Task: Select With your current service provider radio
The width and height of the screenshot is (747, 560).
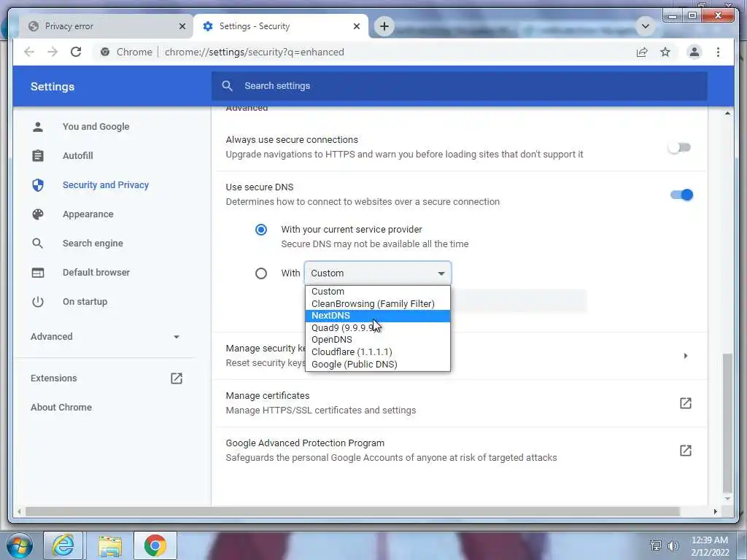Action: coord(261,230)
